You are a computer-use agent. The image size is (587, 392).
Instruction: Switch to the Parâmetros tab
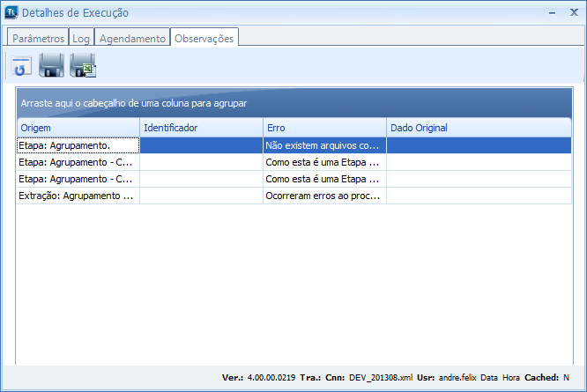pyautogui.click(x=36, y=39)
